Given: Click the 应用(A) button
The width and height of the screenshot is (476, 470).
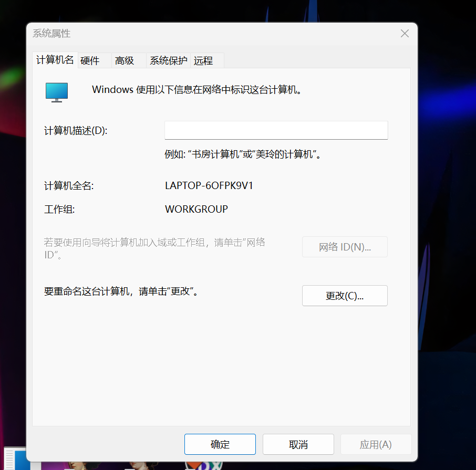Looking at the screenshot, I should pos(376,444).
